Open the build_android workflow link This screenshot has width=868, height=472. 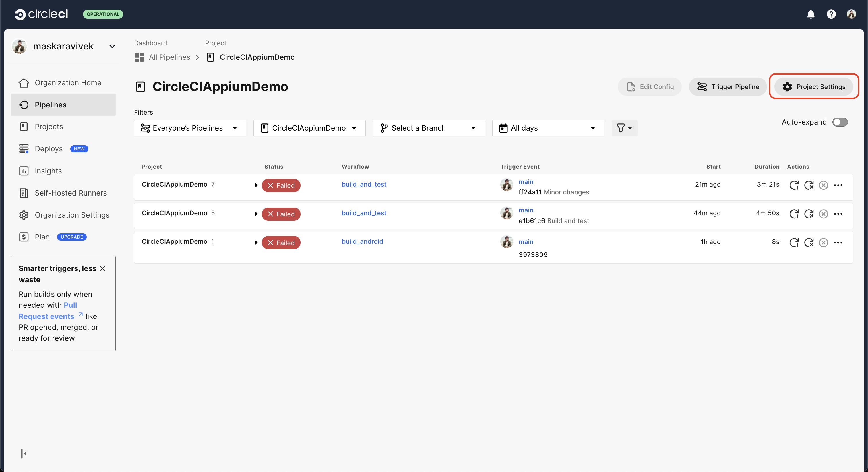tap(362, 241)
